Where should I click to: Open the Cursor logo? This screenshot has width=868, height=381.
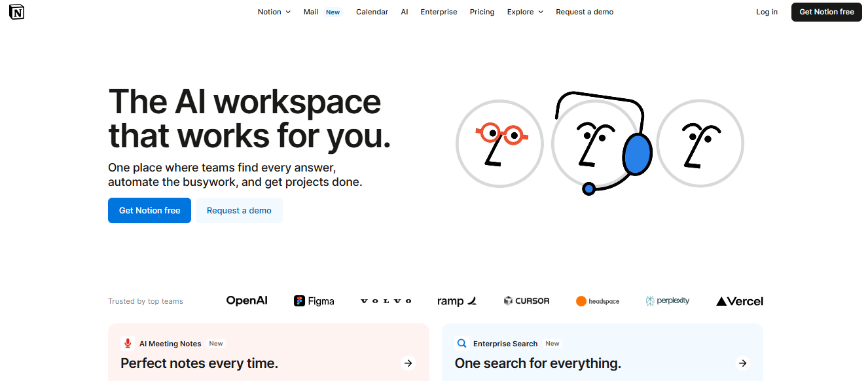coord(526,300)
